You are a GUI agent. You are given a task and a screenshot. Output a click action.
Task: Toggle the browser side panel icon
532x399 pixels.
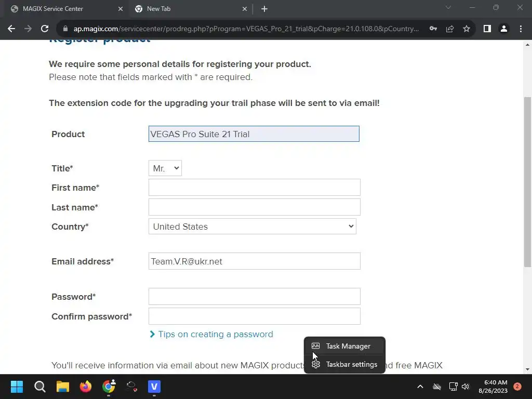pos(487,29)
